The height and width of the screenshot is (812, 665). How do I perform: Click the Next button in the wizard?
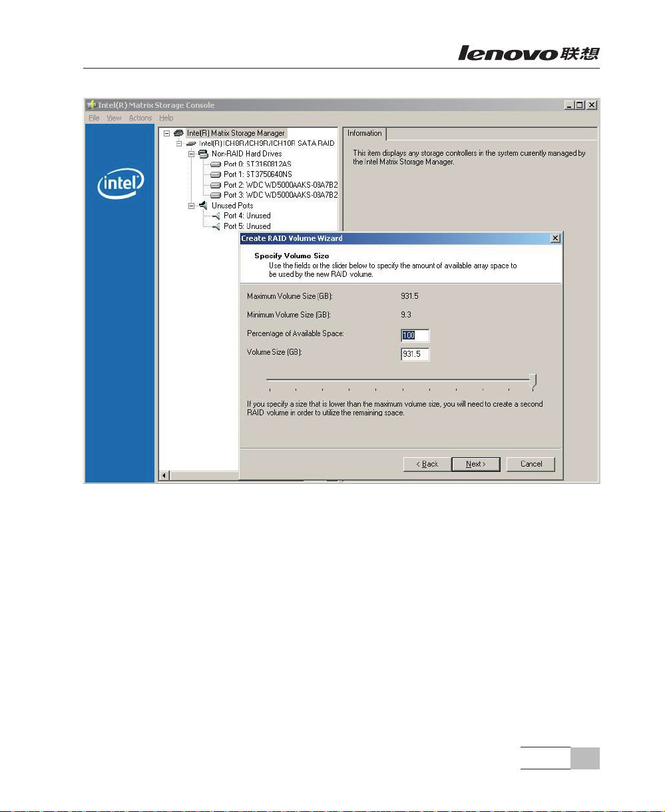point(475,464)
